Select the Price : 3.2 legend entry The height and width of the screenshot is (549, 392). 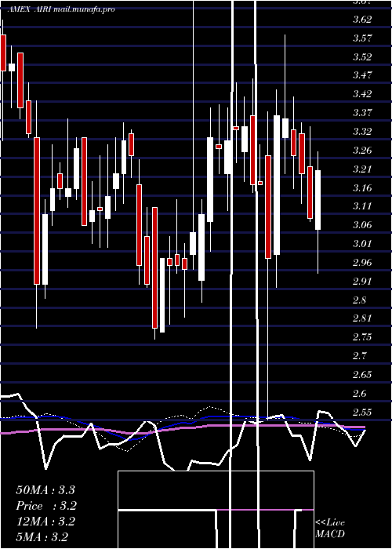[46, 506]
